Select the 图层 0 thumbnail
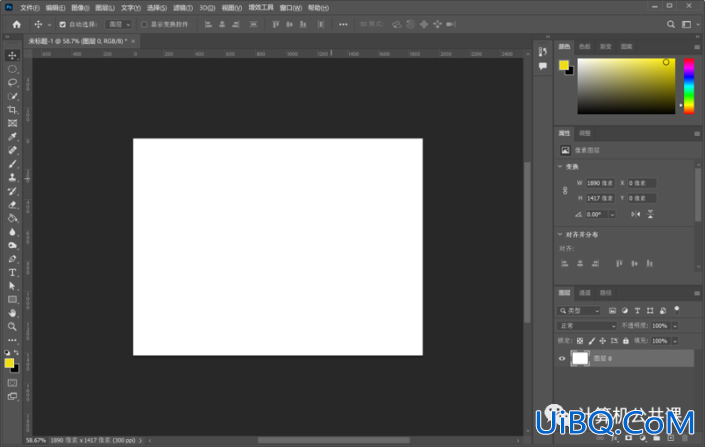 click(580, 358)
